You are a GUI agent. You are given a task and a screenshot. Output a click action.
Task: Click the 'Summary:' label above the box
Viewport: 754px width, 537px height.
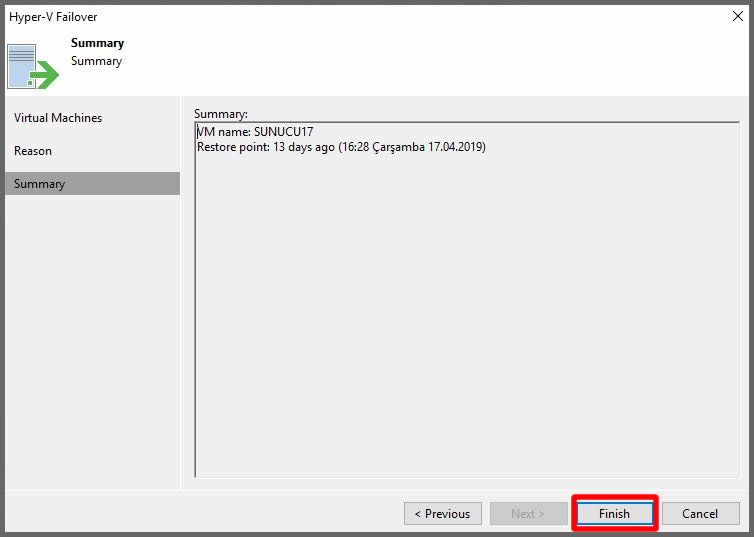[x=221, y=114]
